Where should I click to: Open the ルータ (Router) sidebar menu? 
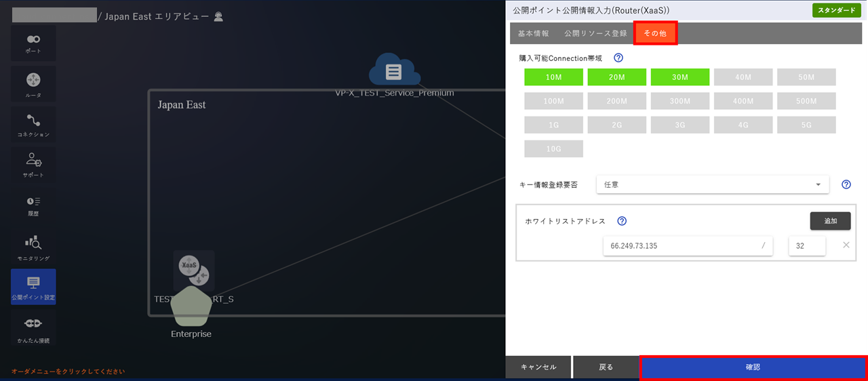pyautogui.click(x=33, y=84)
